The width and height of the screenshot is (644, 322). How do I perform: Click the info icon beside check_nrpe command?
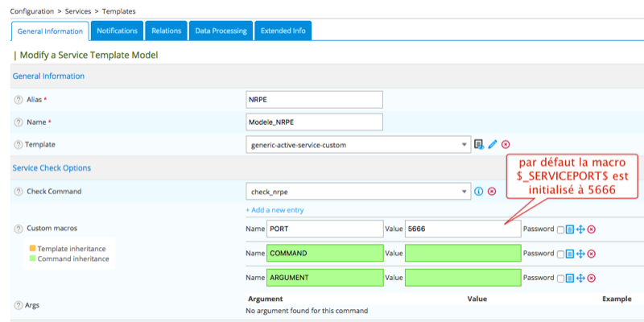tap(478, 192)
